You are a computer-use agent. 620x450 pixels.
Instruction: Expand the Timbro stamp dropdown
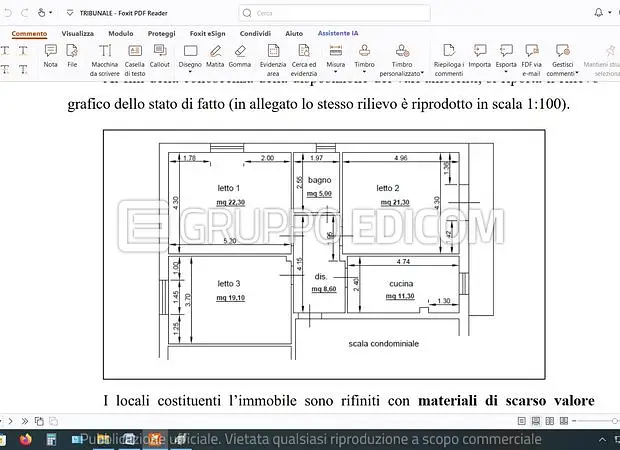coord(366,56)
